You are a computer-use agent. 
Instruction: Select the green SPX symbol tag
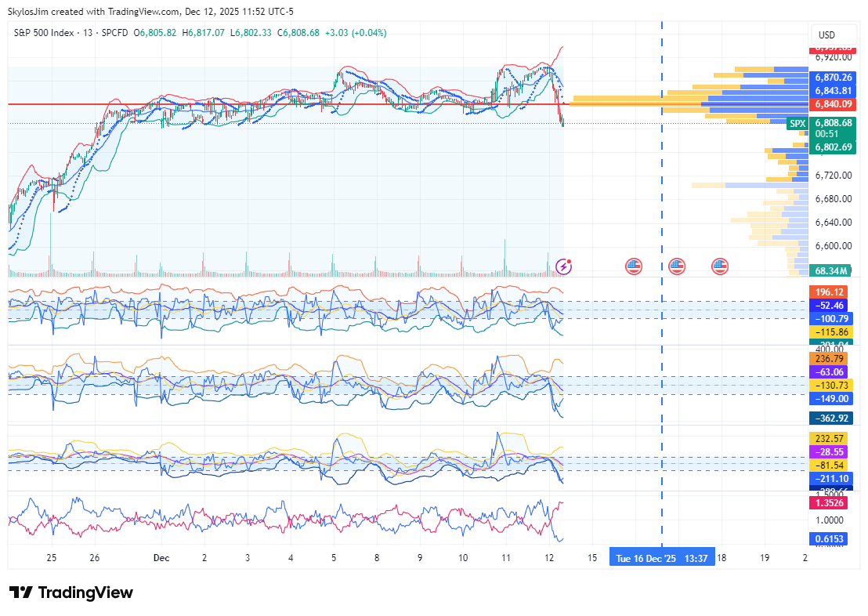(x=797, y=124)
